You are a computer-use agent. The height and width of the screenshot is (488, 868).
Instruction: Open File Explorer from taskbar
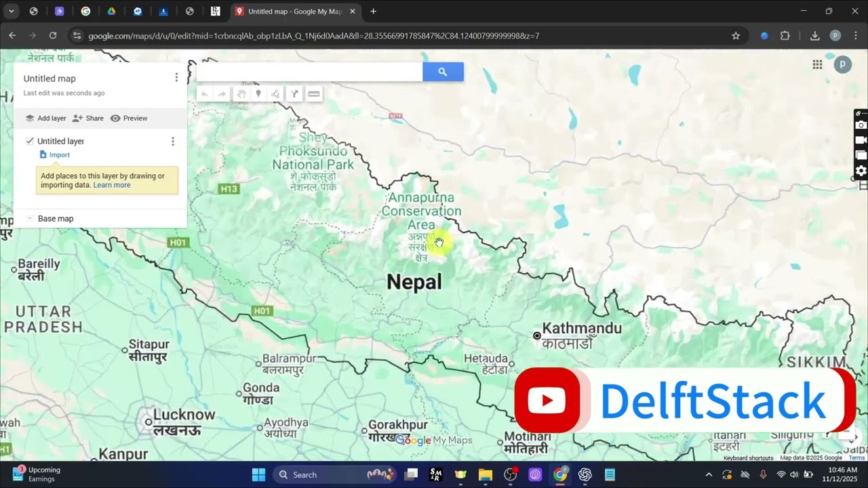pos(486,474)
